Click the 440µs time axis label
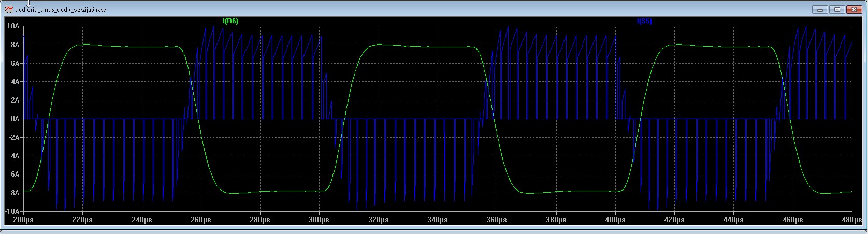The image size is (868, 234). [733, 220]
